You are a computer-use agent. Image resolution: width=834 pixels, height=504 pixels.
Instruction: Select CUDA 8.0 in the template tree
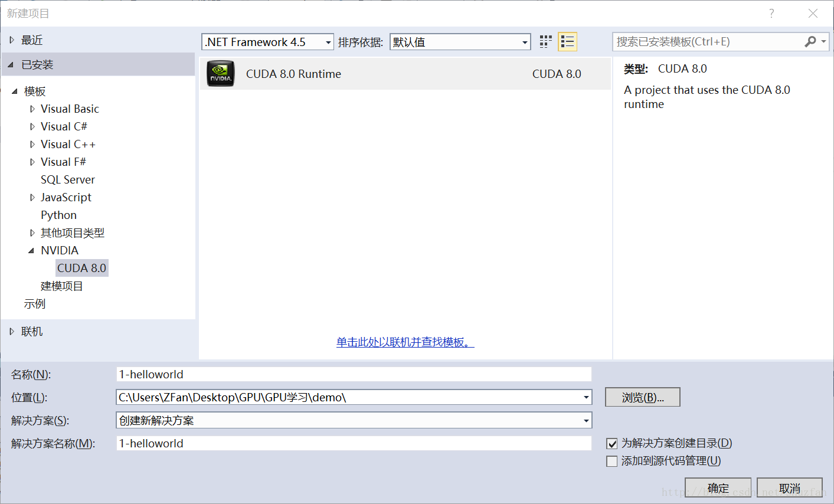tap(81, 269)
